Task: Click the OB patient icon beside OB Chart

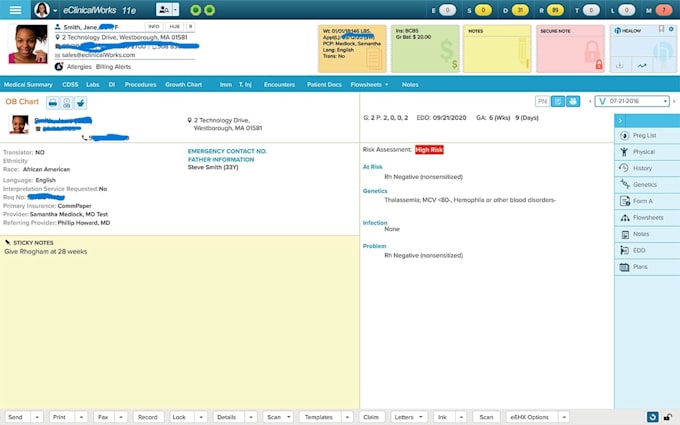Action: click(x=66, y=103)
